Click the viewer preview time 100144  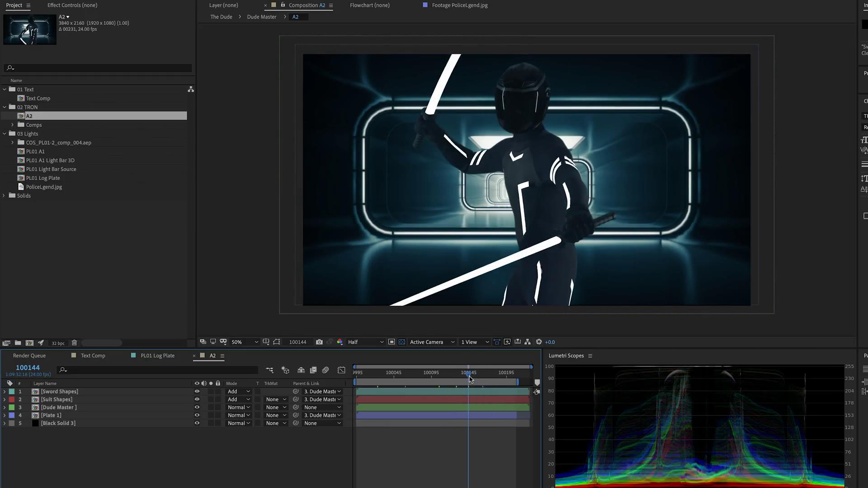(x=297, y=342)
